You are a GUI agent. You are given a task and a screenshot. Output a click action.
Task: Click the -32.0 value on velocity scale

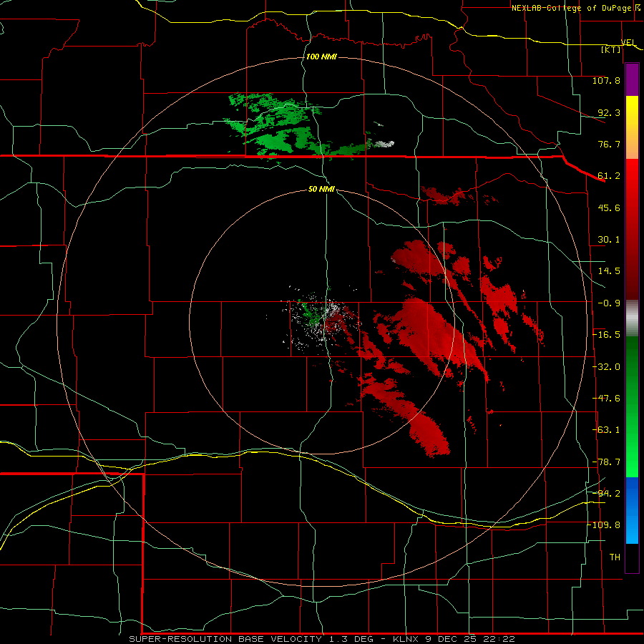tap(606, 367)
